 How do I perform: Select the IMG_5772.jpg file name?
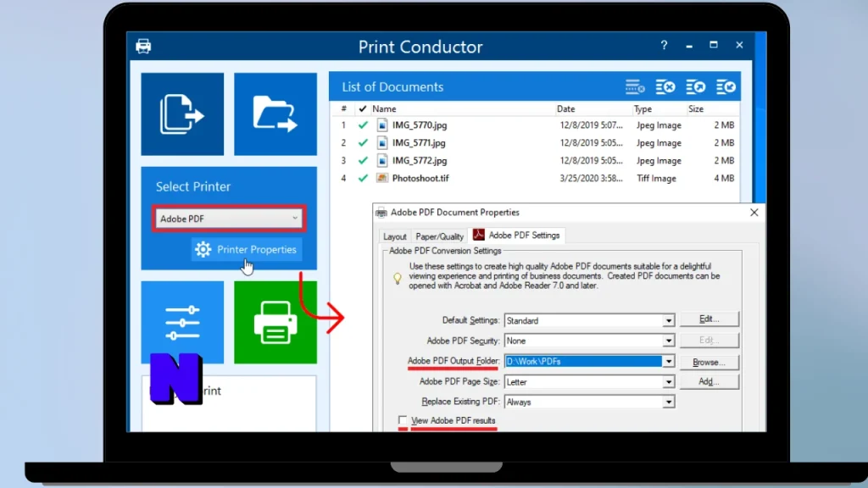click(420, 160)
